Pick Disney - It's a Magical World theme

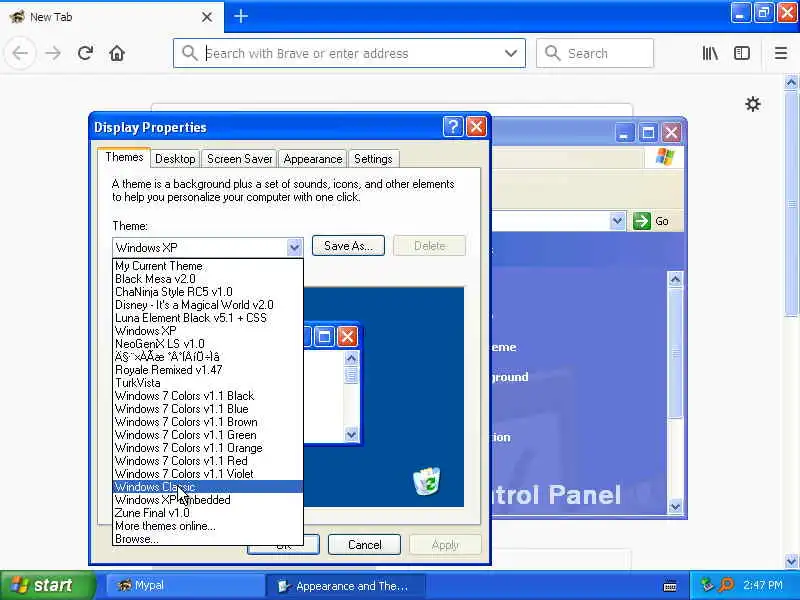tap(208, 305)
